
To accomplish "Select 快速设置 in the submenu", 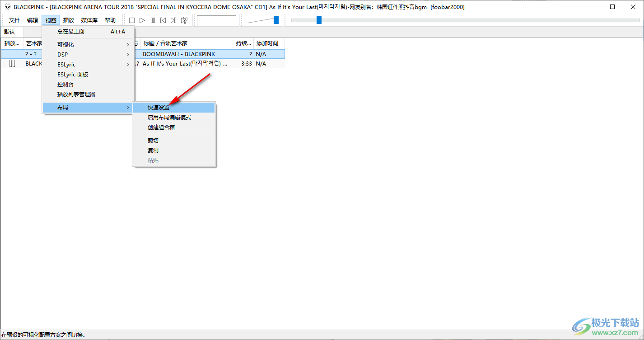I will click(x=174, y=108).
